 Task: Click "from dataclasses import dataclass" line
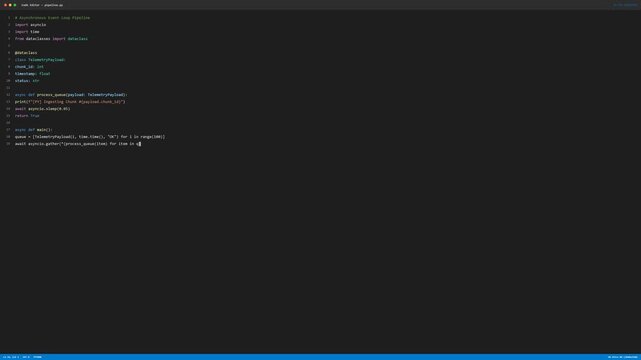coord(52,39)
